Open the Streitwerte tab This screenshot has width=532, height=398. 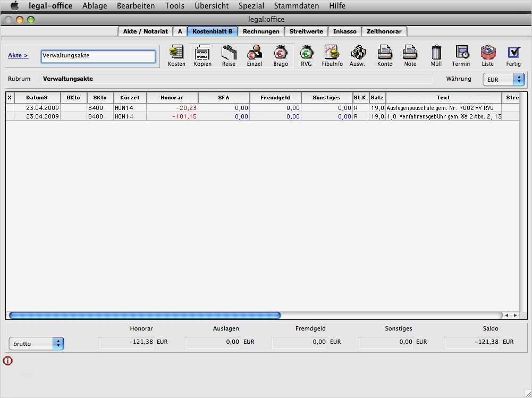point(306,31)
